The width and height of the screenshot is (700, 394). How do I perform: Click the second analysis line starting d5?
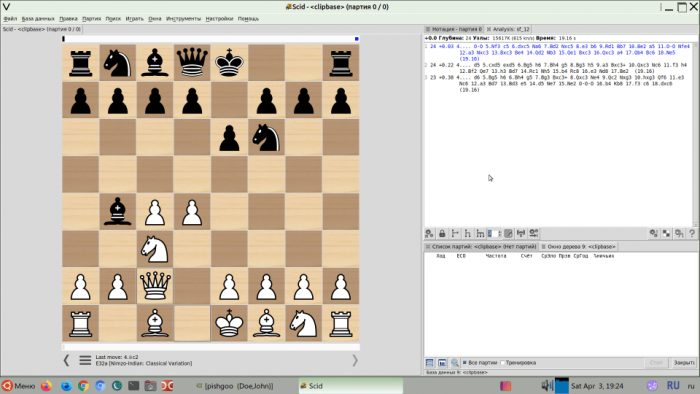pyautogui.click(x=557, y=68)
